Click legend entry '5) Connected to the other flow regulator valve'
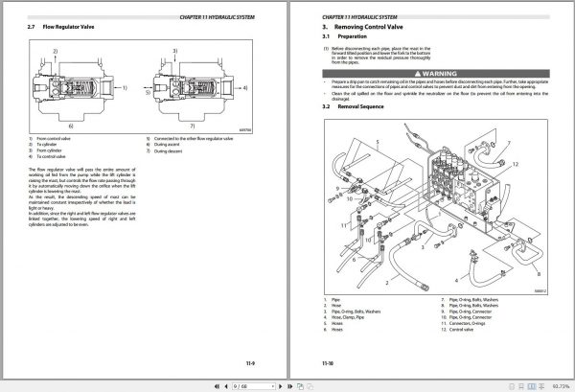The width and height of the screenshot is (575, 392). pyautogui.click(x=190, y=139)
